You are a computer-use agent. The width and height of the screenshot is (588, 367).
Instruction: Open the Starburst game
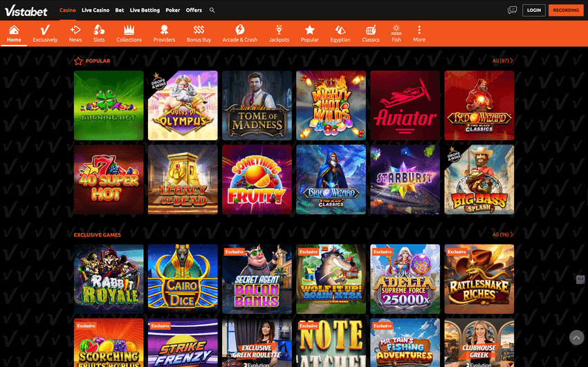[405, 180]
